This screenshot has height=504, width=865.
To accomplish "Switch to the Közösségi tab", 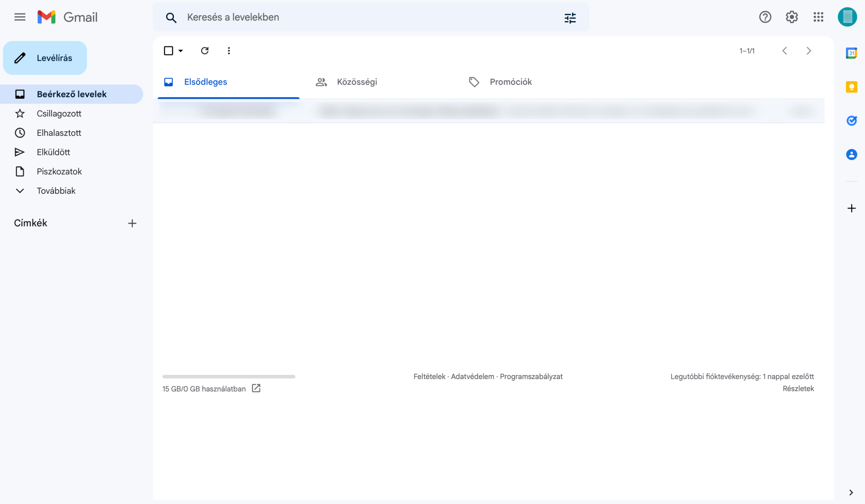I will click(x=357, y=82).
